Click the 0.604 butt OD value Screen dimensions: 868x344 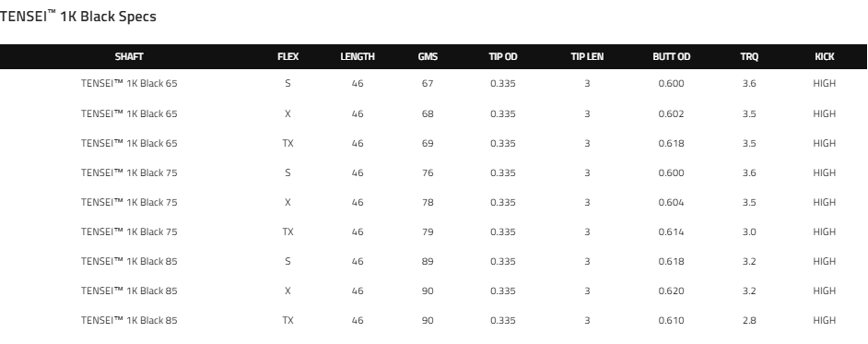672,202
